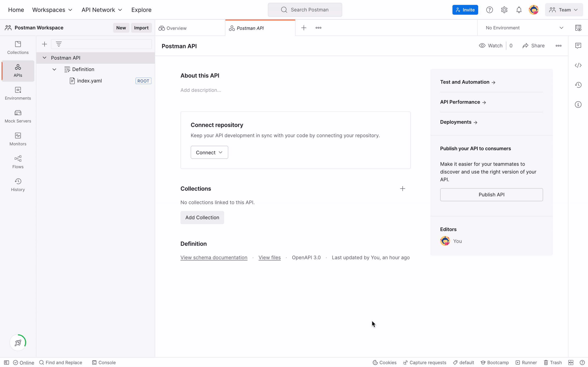
Task: Open the notifications bell
Action: click(x=519, y=10)
